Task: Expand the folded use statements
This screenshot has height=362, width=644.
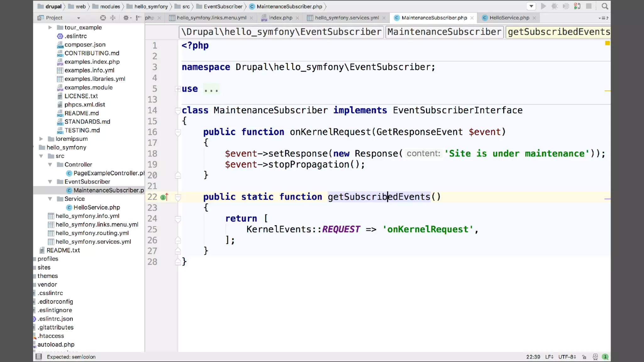Action: (178, 89)
